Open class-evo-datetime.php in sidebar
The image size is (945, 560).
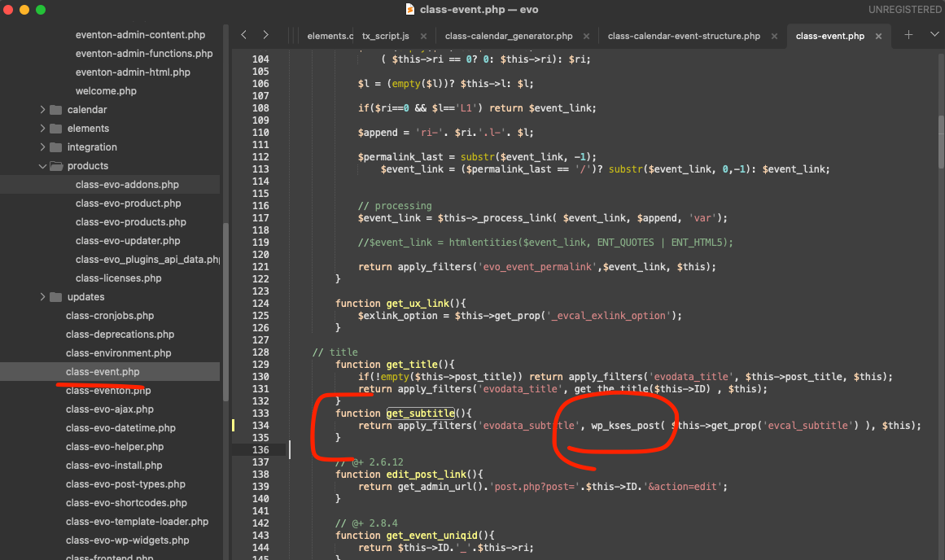(x=120, y=428)
